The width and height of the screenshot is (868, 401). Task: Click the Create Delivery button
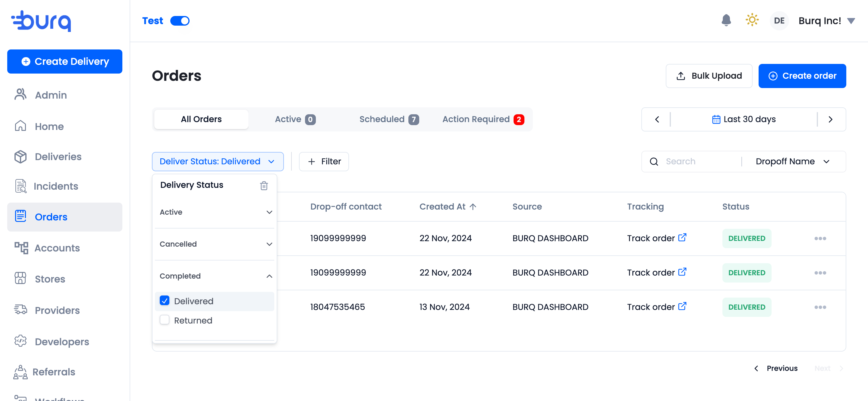pos(65,61)
